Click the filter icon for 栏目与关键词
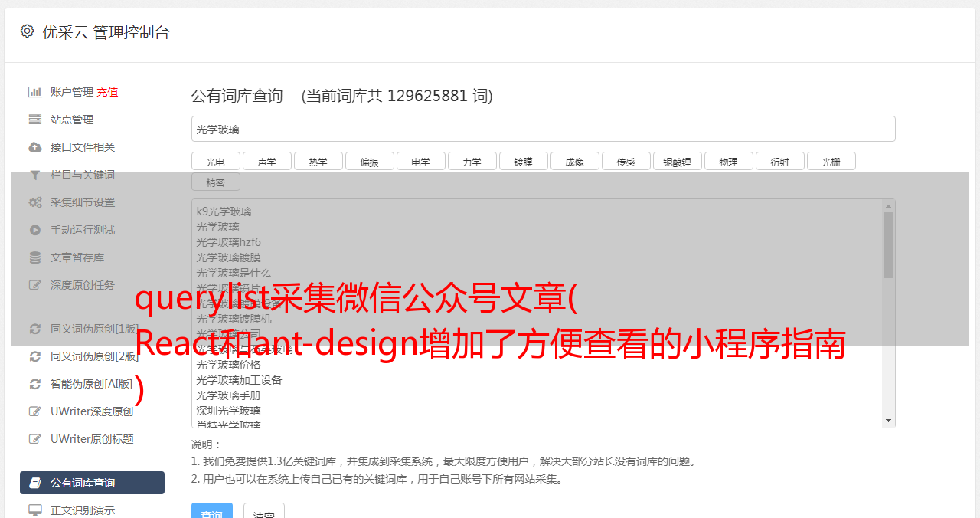The width and height of the screenshot is (980, 518). 35,175
